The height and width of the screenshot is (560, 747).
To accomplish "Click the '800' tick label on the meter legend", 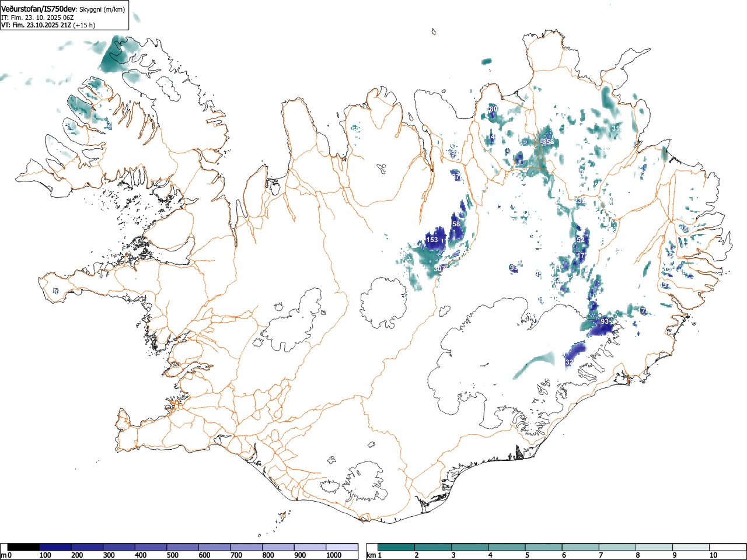I will tap(268, 555).
